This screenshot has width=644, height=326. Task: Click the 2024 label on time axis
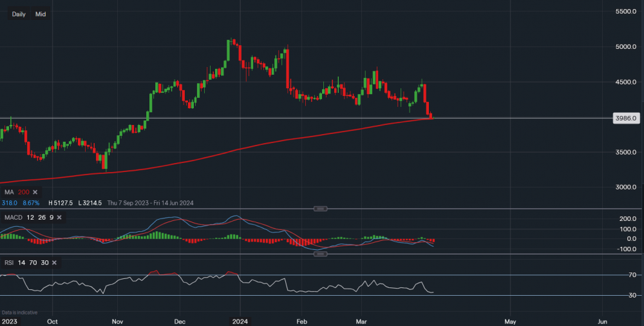(240, 321)
